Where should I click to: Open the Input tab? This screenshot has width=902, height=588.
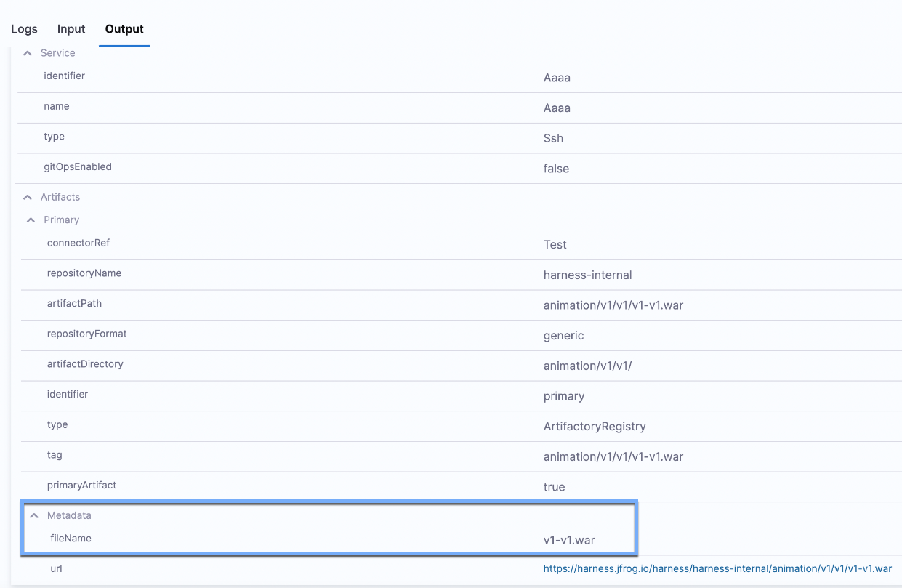pyautogui.click(x=71, y=29)
